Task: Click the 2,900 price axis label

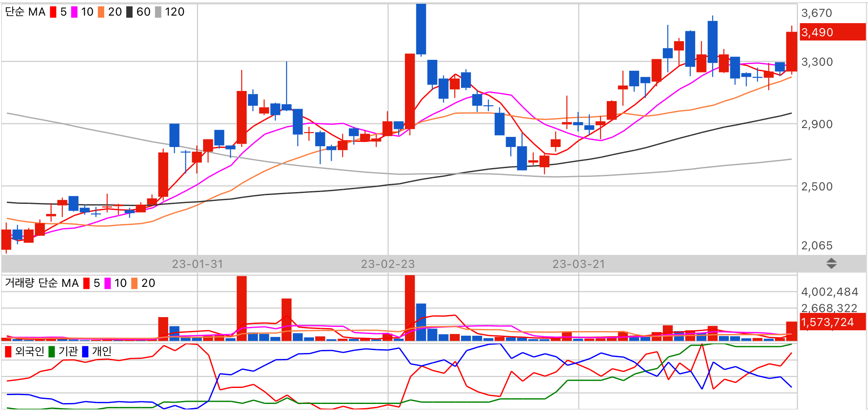Action: point(817,124)
